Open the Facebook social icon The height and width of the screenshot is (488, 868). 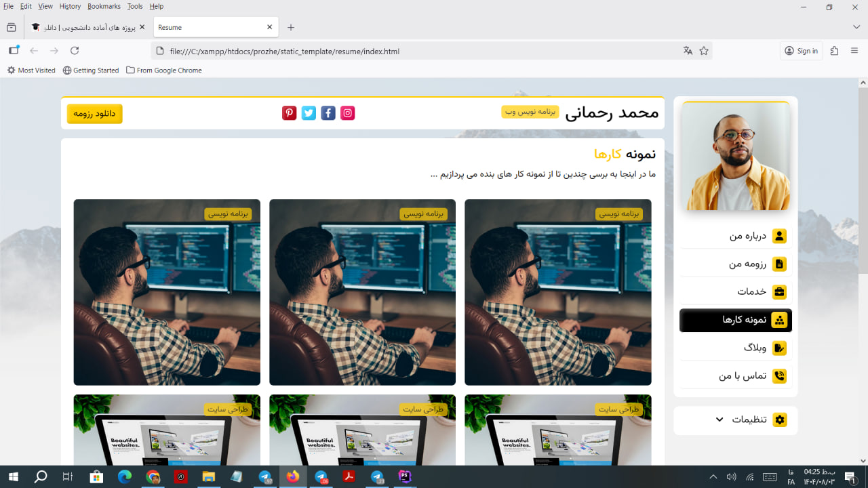328,113
